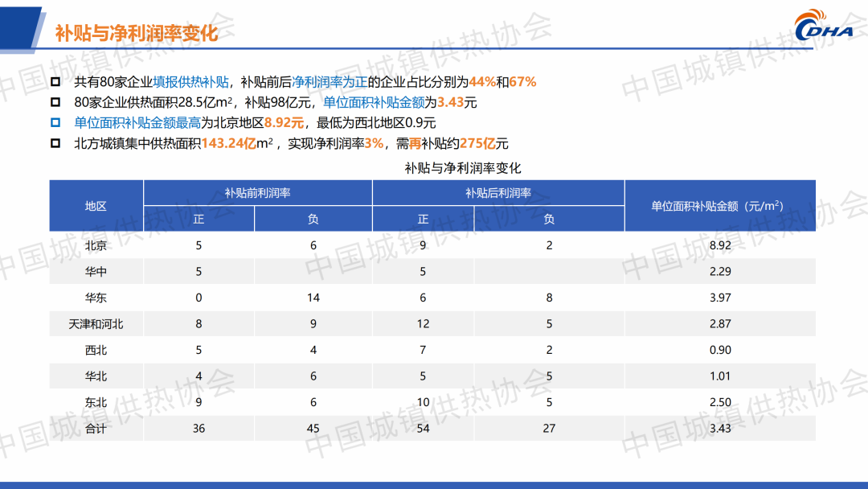This screenshot has height=489, width=868.
Task: Click the square bullet before 北方城镇集中供热面积
Action: point(55,144)
